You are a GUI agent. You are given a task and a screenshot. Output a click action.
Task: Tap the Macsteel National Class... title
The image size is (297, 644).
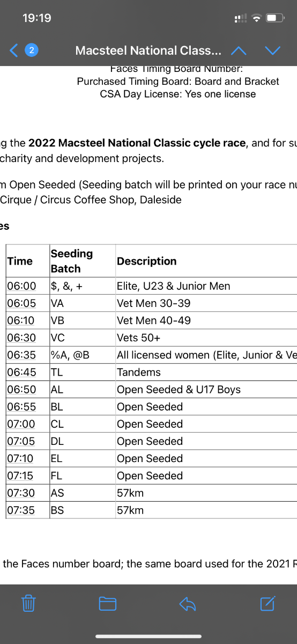[x=148, y=50]
